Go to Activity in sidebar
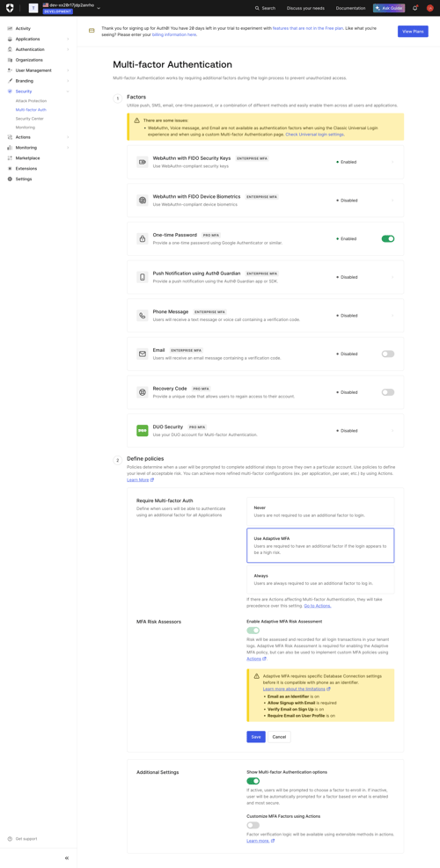This screenshot has height=868, width=440. coord(23,28)
